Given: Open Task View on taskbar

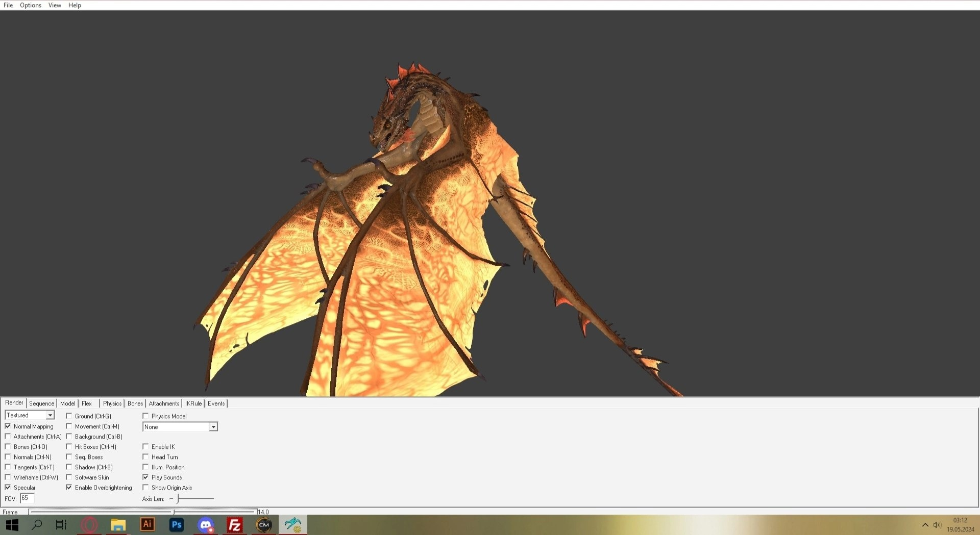Looking at the screenshot, I should coord(61,524).
